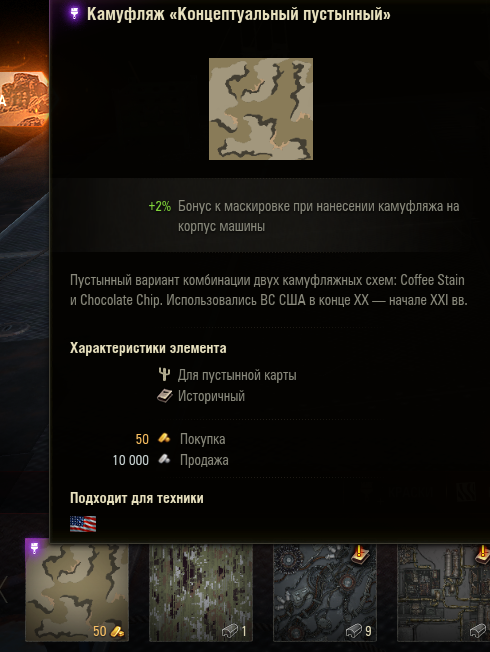Click exclamation marker on gear-pattern camouflage tile
Screen dimensions: 490x652
pos(360,554)
